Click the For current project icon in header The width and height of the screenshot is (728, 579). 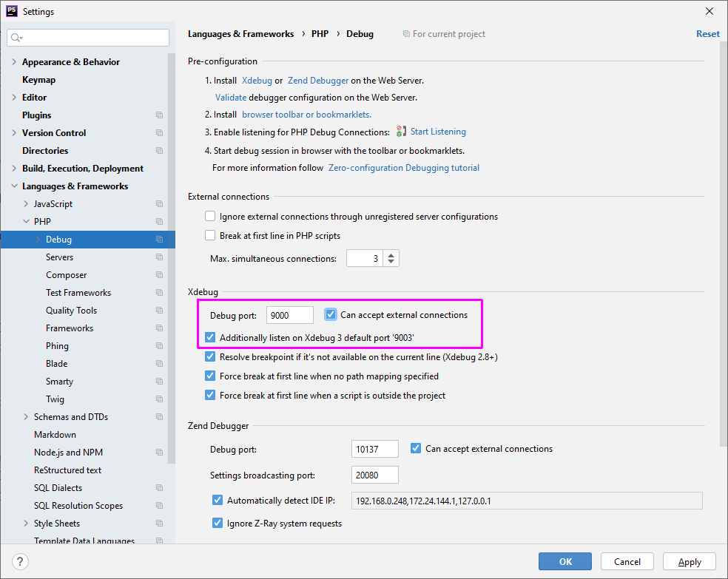click(x=406, y=34)
